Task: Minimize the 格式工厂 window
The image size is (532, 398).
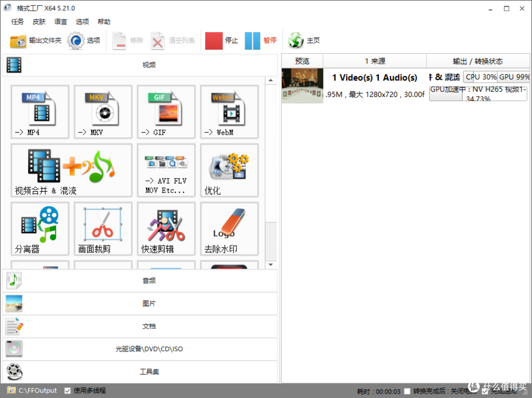Action: point(490,9)
